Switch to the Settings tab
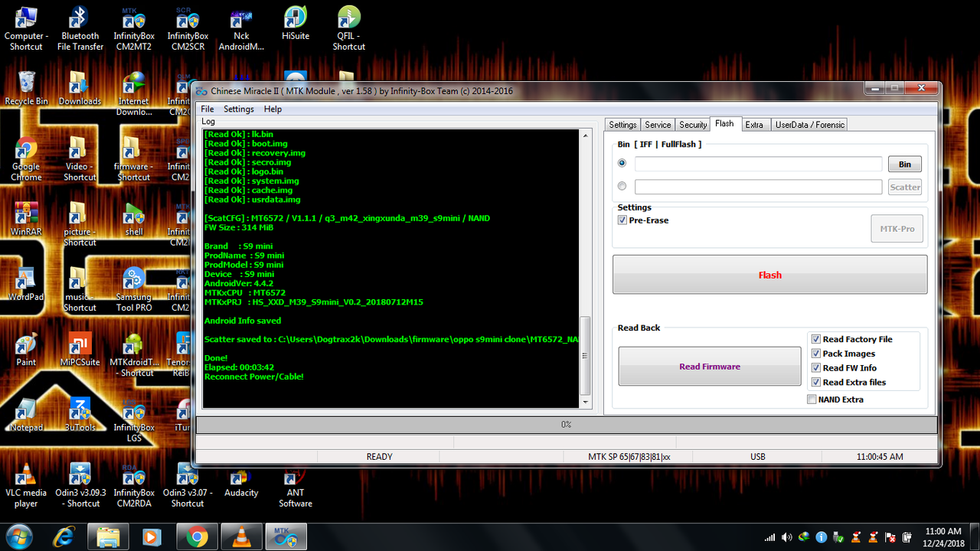The width and height of the screenshot is (980, 551). (622, 125)
